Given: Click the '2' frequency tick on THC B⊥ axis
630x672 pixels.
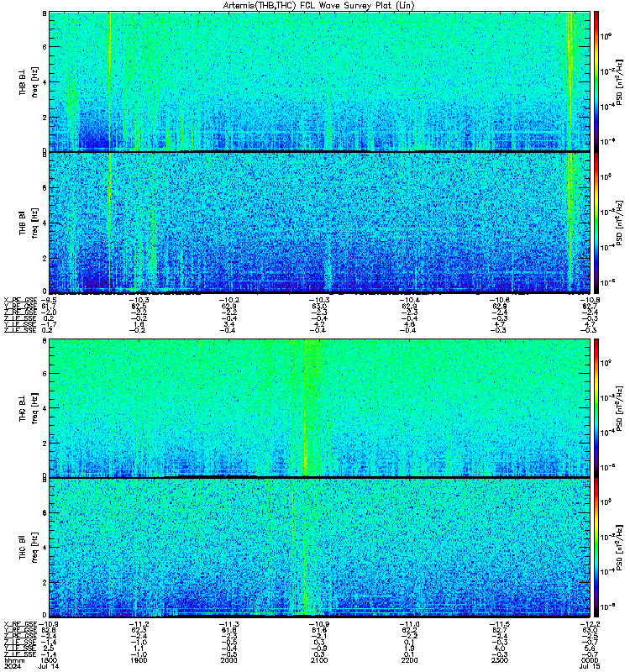Looking at the screenshot, I should pyautogui.click(x=45, y=444).
